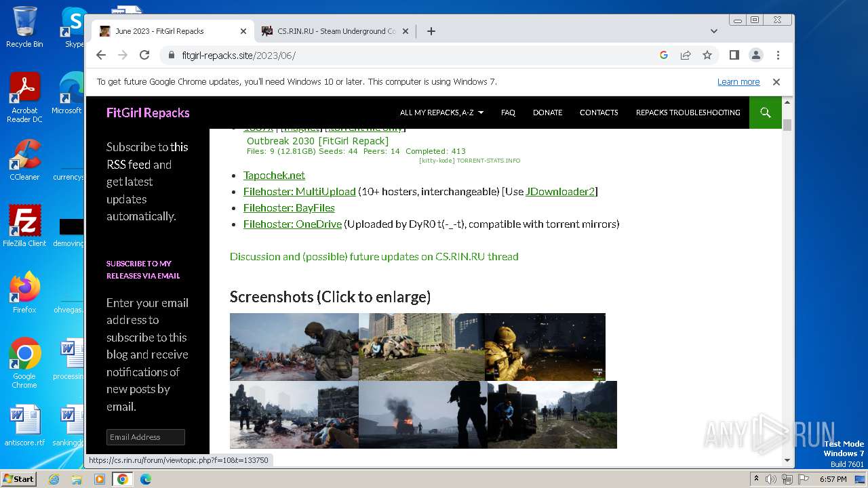Go back with the Chrome back arrow

click(x=101, y=55)
